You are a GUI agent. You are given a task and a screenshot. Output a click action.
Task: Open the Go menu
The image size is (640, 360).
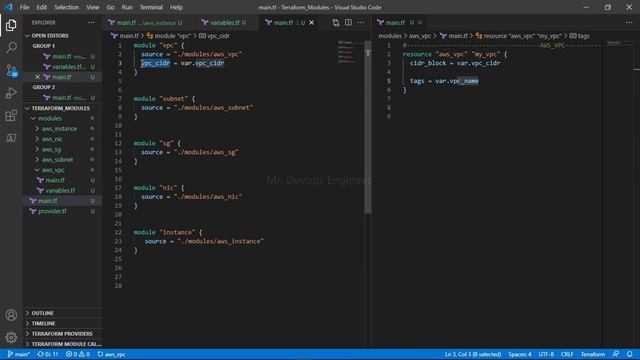coord(111,7)
